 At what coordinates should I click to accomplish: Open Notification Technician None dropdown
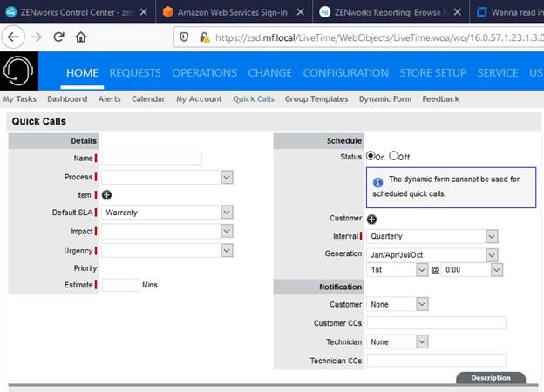(398, 341)
